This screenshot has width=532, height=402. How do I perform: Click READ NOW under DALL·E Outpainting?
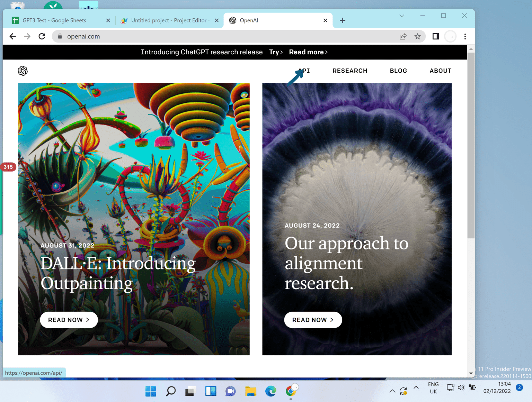click(69, 320)
